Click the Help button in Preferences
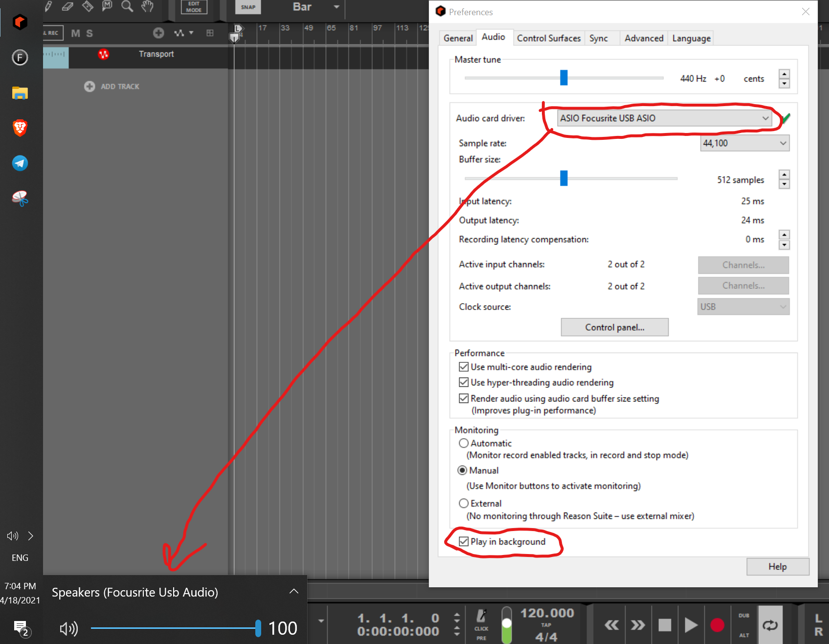829x644 pixels. click(x=778, y=567)
